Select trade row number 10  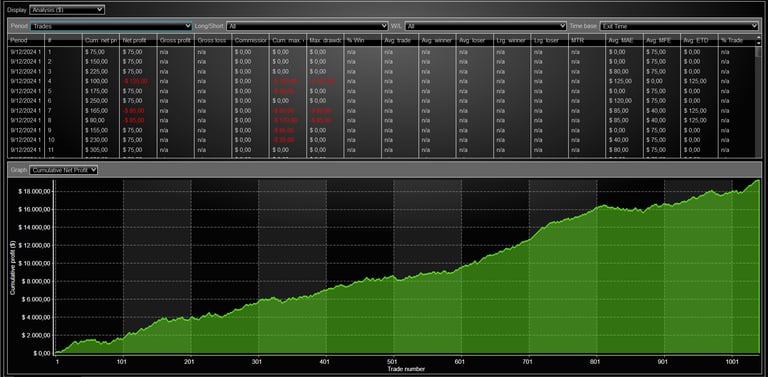click(x=382, y=140)
